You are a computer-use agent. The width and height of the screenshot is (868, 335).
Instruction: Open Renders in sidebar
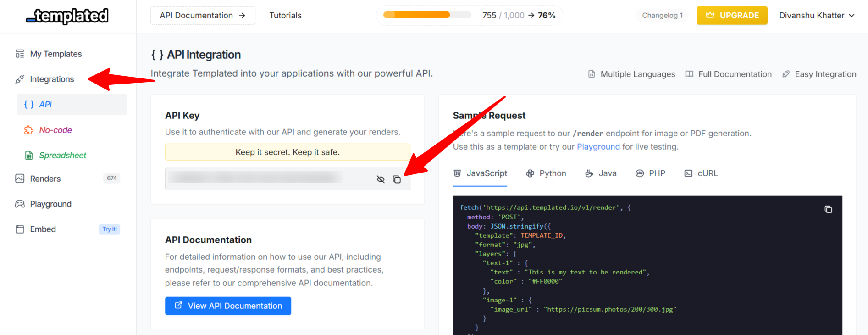(45, 179)
